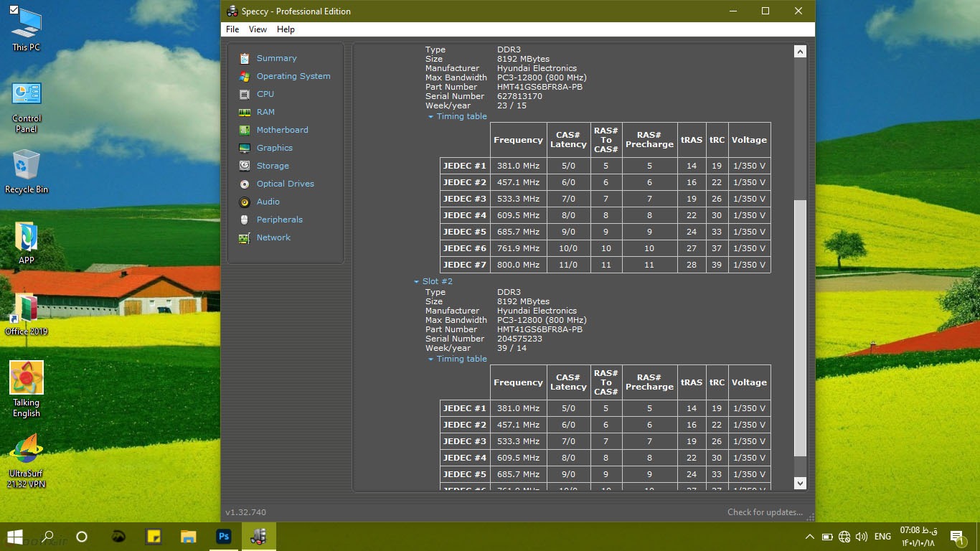The height and width of the screenshot is (551, 980).
Task: Click the battery tray icon
Action: click(x=827, y=537)
